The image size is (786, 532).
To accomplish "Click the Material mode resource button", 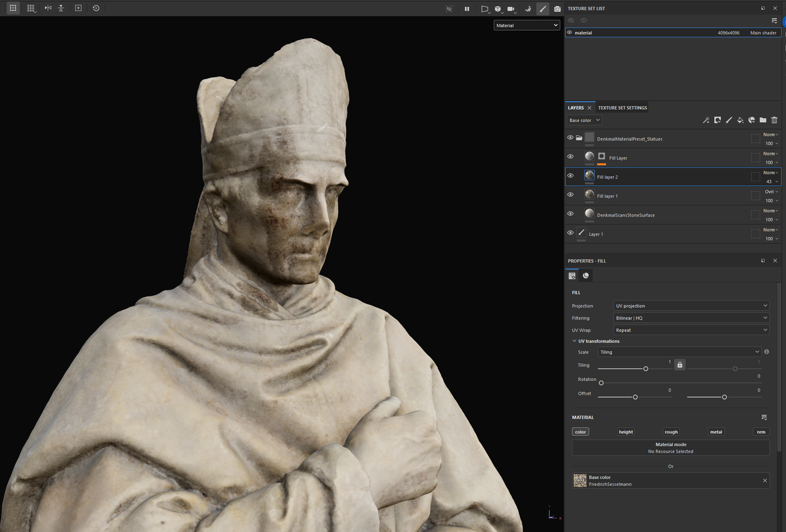I will (x=671, y=448).
